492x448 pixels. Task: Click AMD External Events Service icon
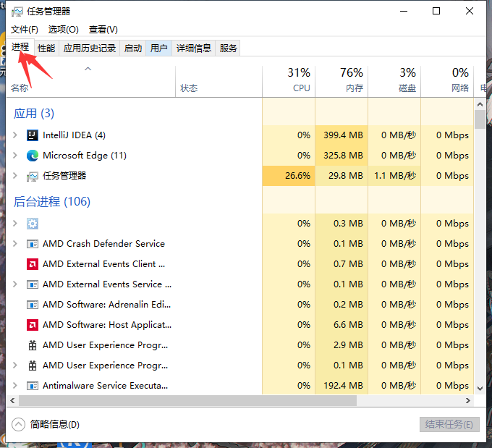[33, 284]
